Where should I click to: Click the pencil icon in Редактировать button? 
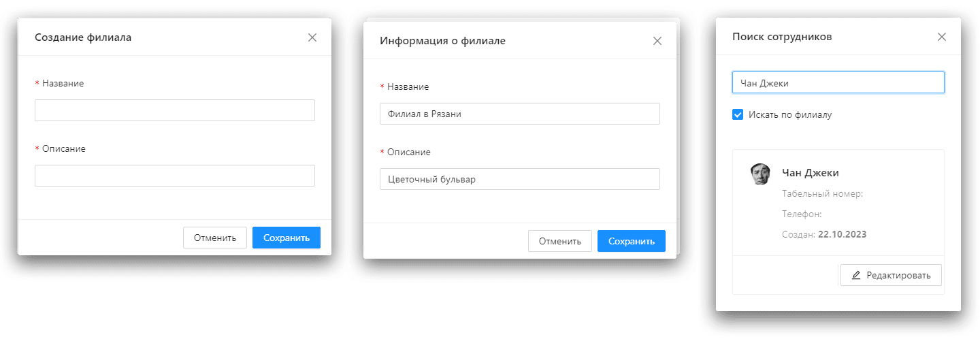[856, 275]
